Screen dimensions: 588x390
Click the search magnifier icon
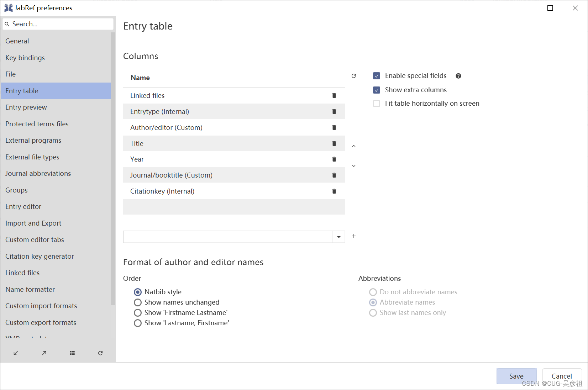pyautogui.click(x=7, y=24)
